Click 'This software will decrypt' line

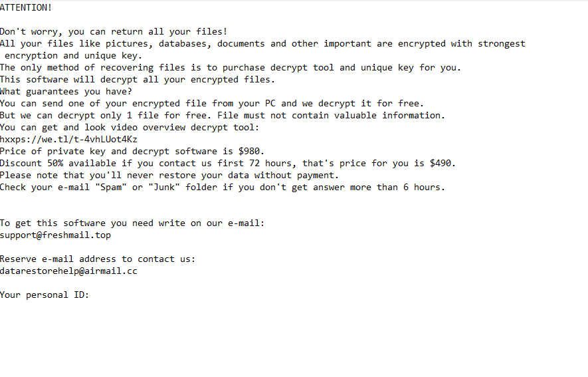point(138,80)
